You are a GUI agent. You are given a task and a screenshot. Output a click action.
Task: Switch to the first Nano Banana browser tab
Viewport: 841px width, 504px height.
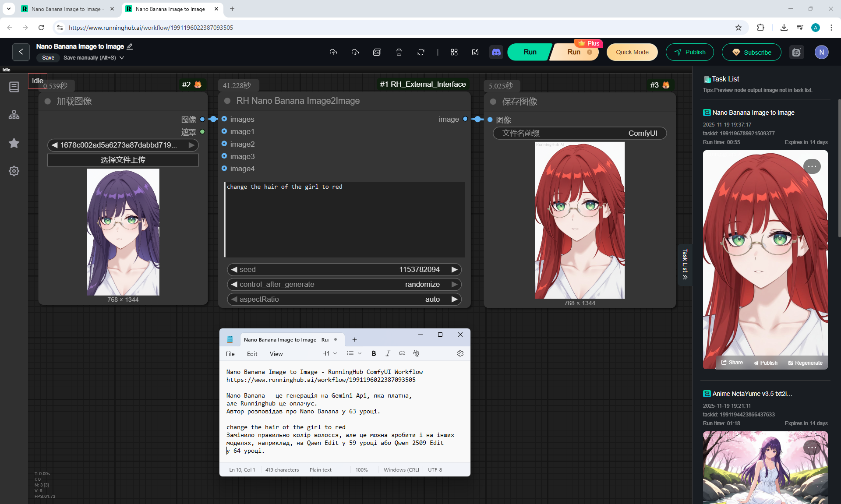(x=66, y=9)
